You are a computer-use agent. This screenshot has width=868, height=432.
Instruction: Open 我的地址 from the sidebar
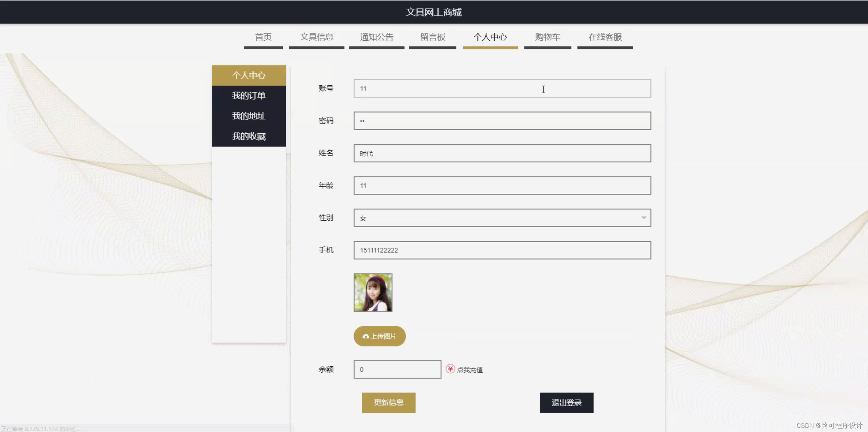[249, 116]
